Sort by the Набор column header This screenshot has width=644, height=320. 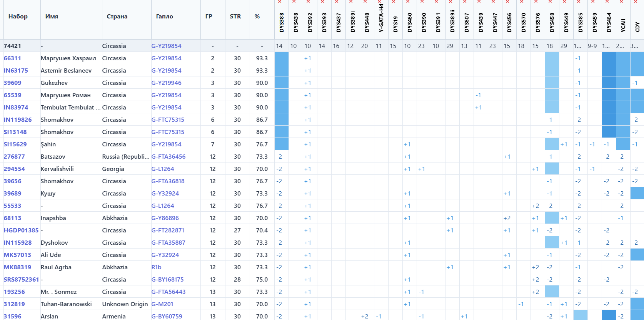(18, 17)
